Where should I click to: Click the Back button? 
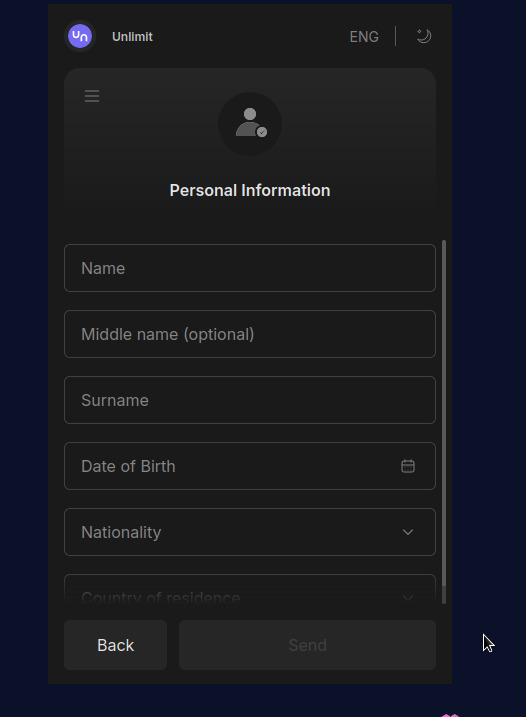coord(115,645)
